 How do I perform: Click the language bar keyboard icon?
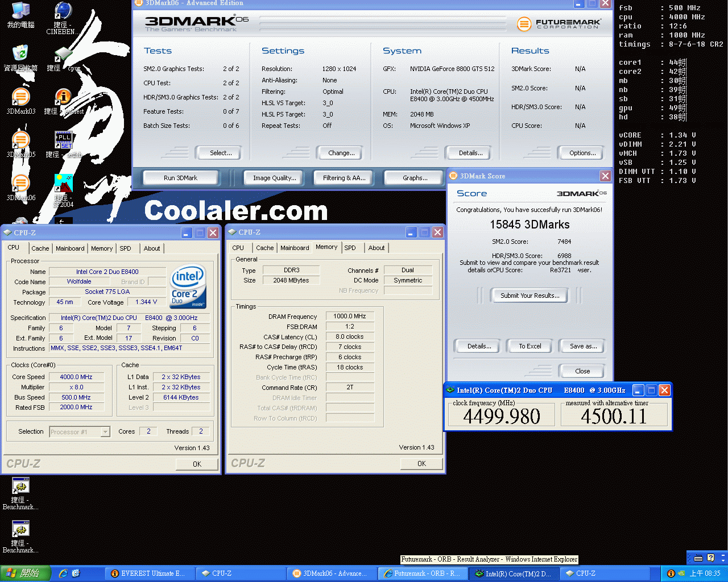click(x=698, y=558)
